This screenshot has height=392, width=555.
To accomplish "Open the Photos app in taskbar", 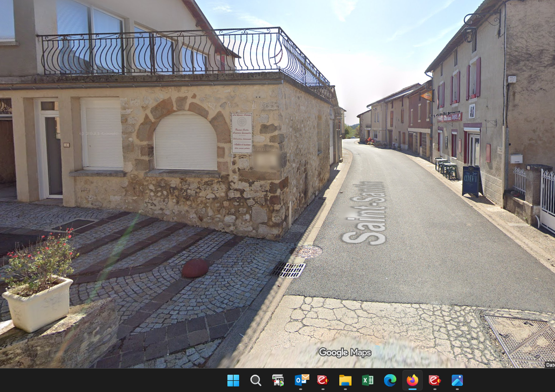I will (x=457, y=380).
